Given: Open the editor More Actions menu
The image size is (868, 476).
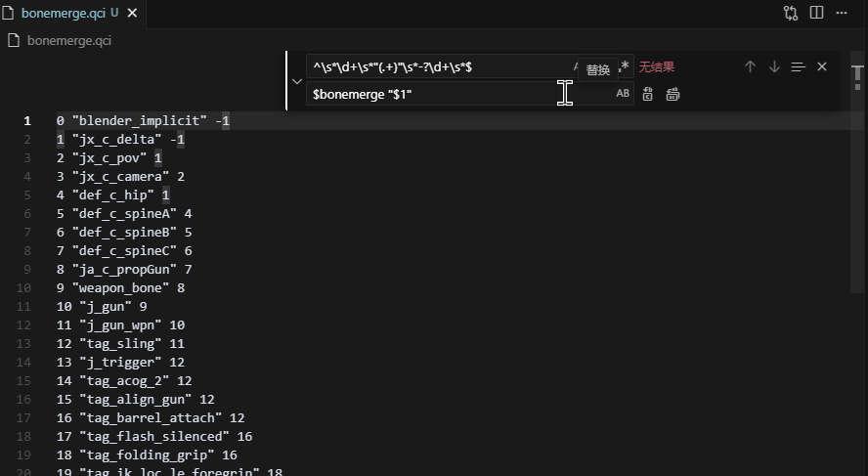Looking at the screenshot, I should coord(842,13).
